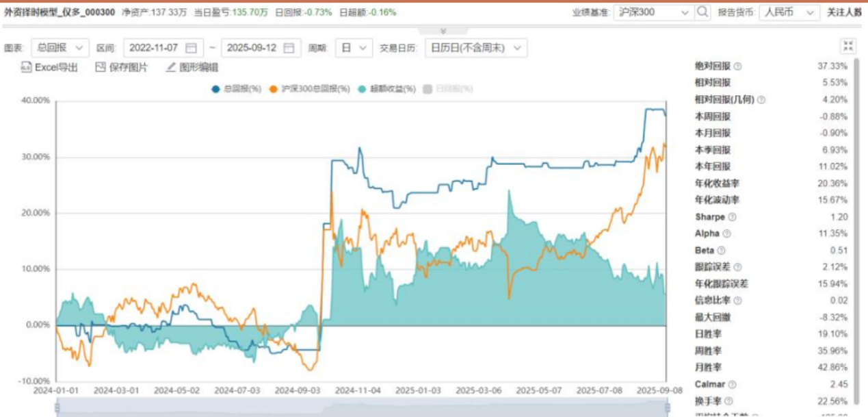Click help icon next to Calmar

tap(732, 385)
